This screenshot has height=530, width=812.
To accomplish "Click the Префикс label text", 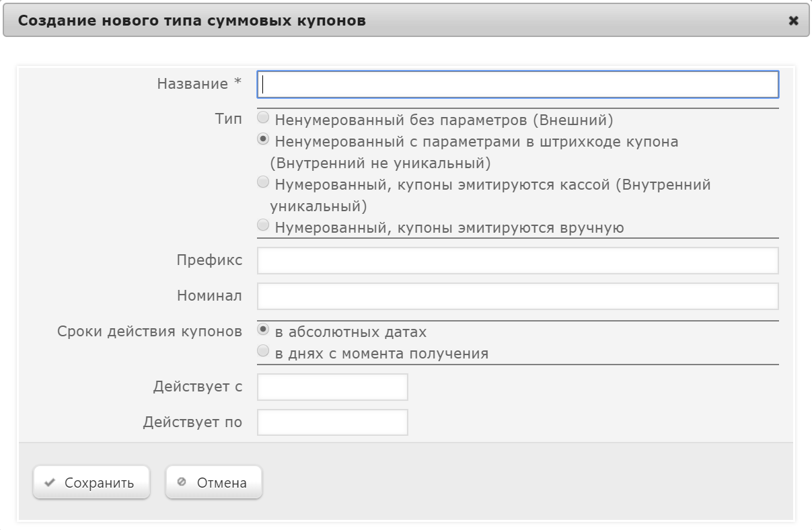I will (x=210, y=260).
